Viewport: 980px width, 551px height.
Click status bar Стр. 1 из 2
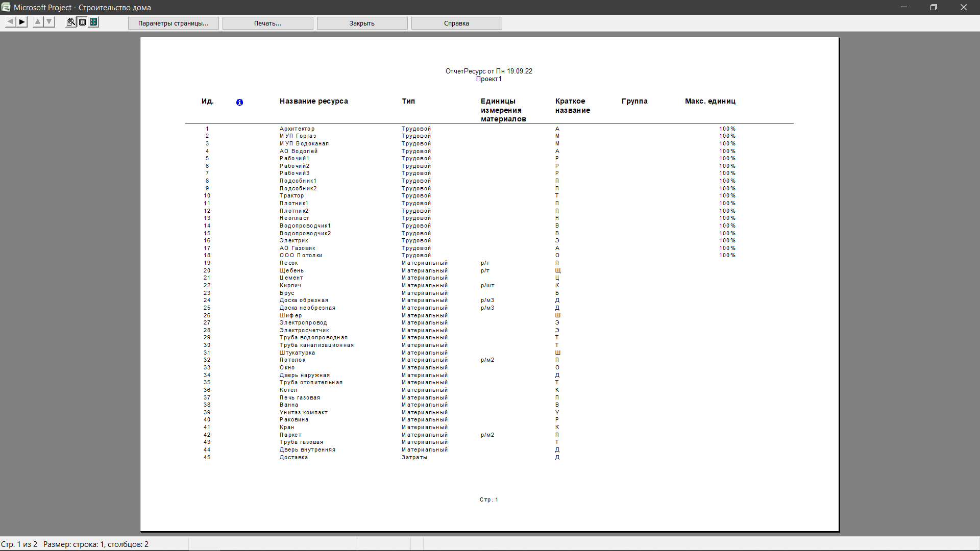[19, 544]
